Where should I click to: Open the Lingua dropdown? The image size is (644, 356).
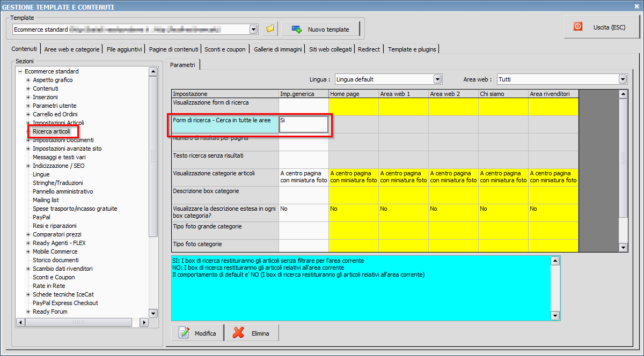(x=437, y=79)
